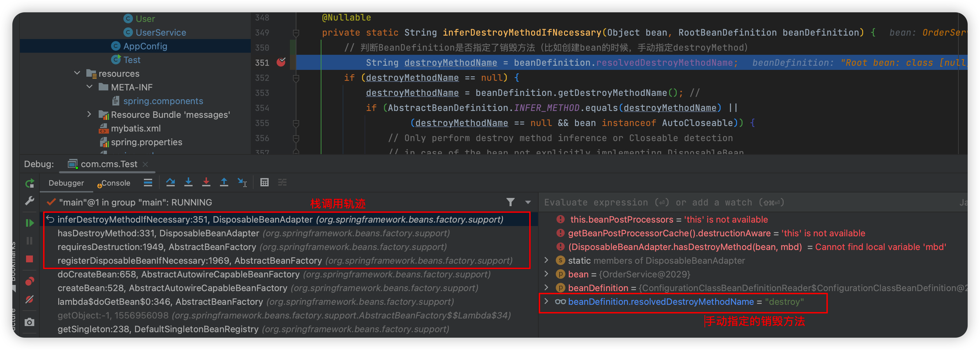Fold the if block at line 352

pyautogui.click(x=296, y=78)
